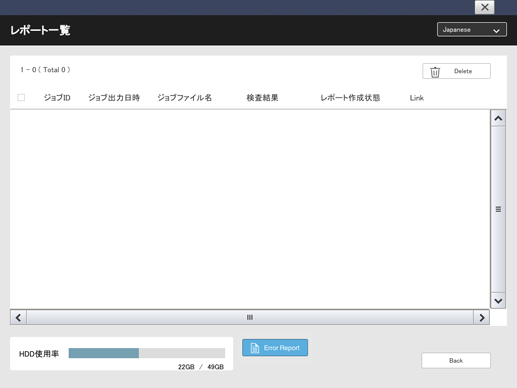
Task: Click the vertical scrollbar down arrow
Action: [498, 301]
